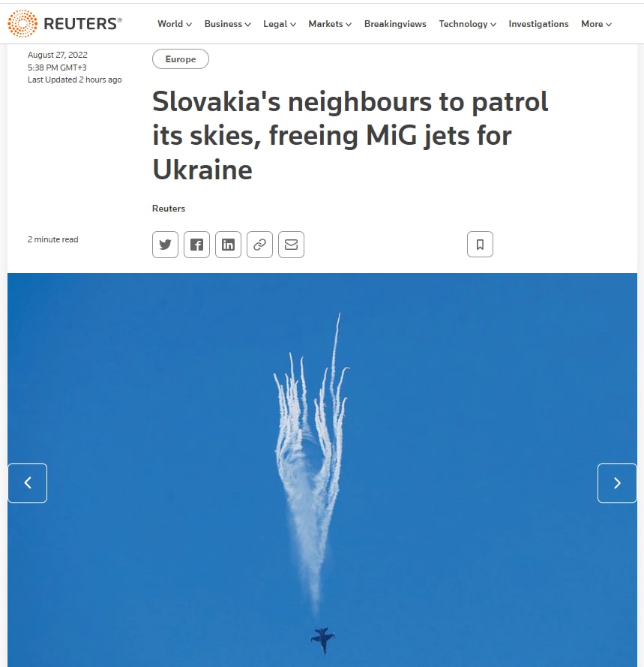Open the Investigations section
The height and width of the screenshot is (667, 644).
pos(538,24)
